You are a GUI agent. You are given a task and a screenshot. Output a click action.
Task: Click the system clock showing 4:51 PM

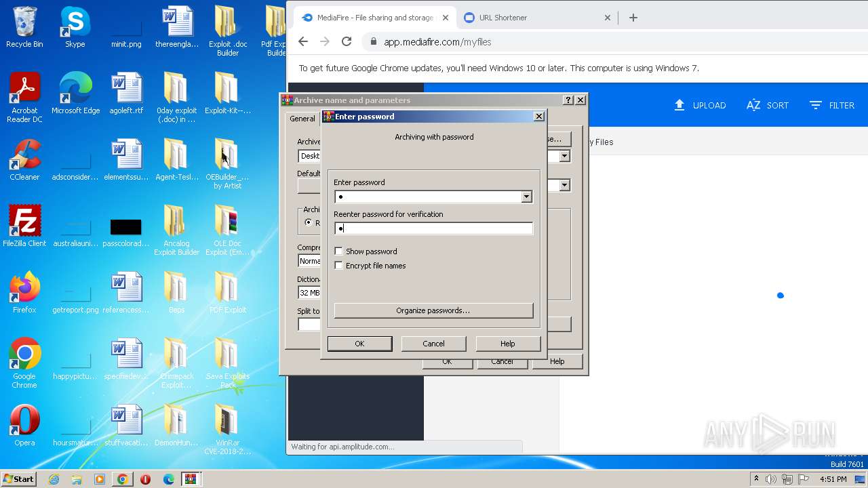[833, 479]
